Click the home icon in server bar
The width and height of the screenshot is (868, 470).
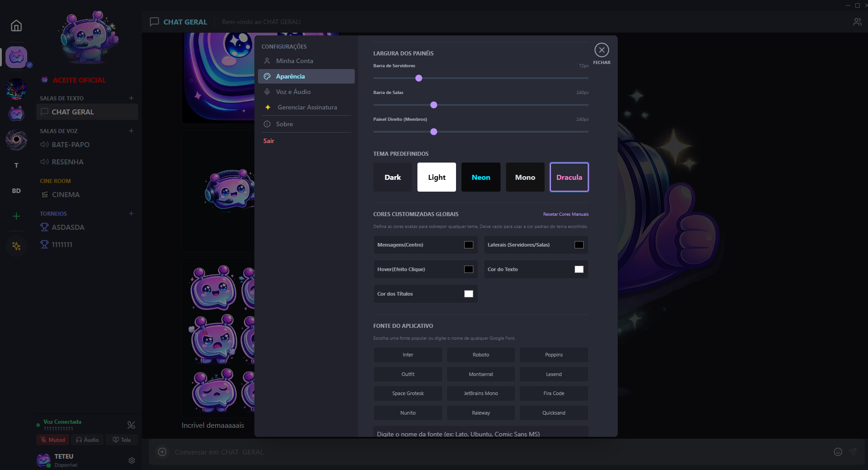pyautogui.click(x=16, y=26)
